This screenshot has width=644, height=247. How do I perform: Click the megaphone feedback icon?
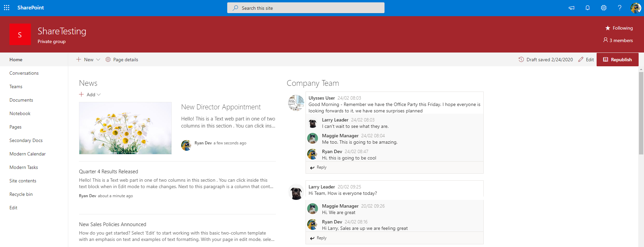tap(571, 8)
